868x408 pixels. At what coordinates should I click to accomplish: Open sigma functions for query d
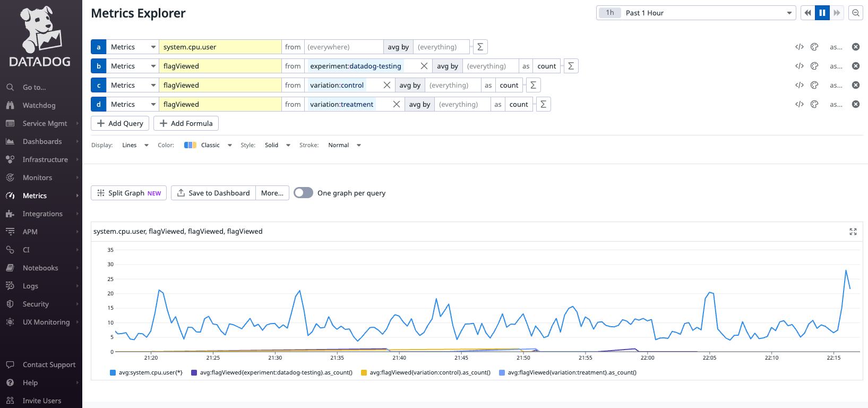point(543,104)
